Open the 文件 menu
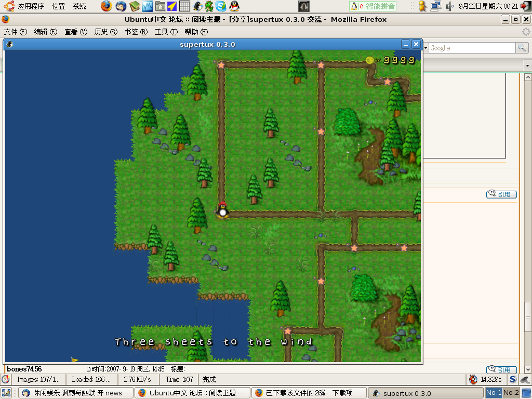The width and height of the screenshot is (532, 399). click(x=15, y=32)
